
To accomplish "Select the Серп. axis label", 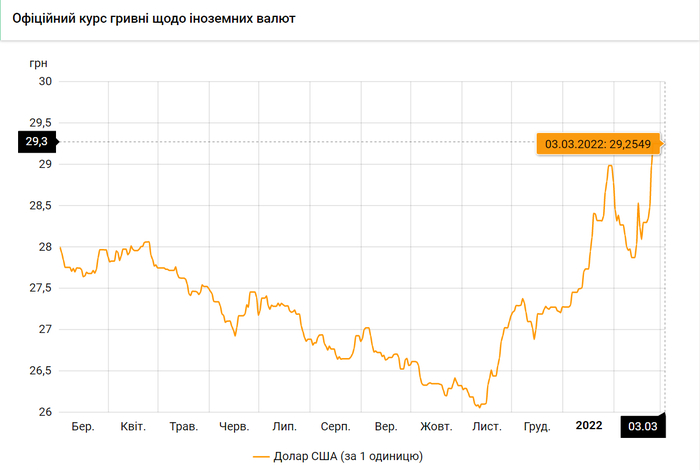I will (335, 427).
